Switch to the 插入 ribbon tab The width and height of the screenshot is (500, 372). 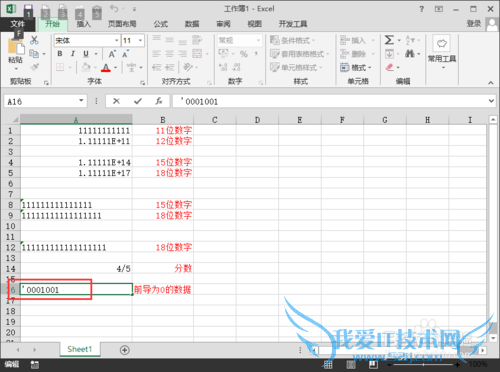pos(83,24)
